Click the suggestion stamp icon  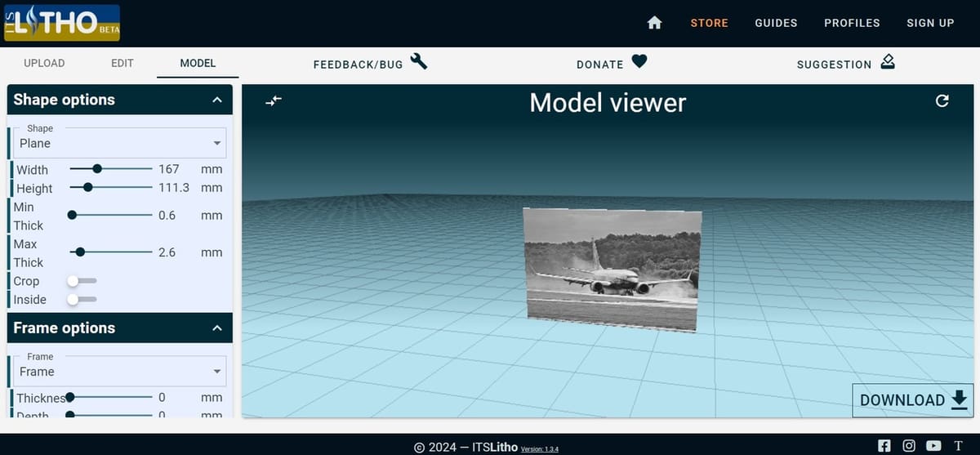[888, 61]
